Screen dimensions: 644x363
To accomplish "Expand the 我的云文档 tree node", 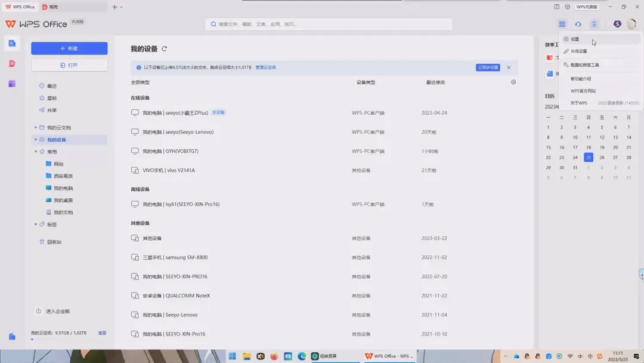I will point(36,127).
